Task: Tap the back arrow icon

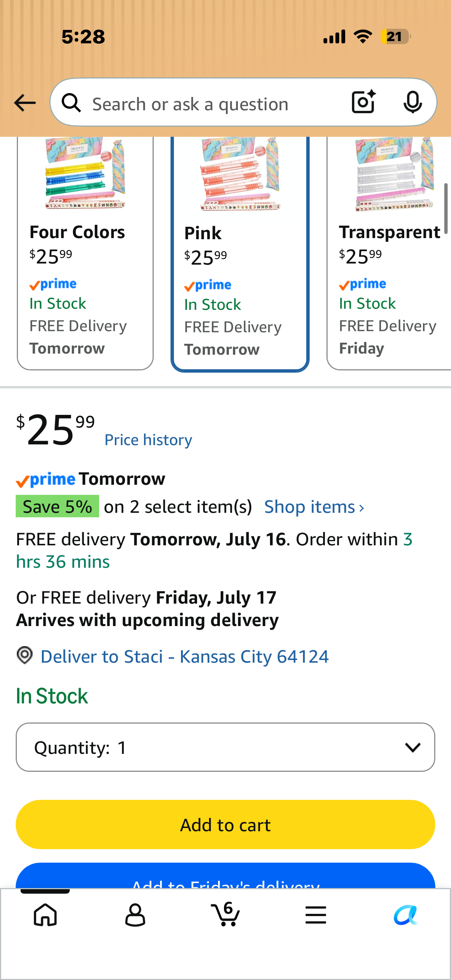Action: pyautogui.click(x=25, y=103)
